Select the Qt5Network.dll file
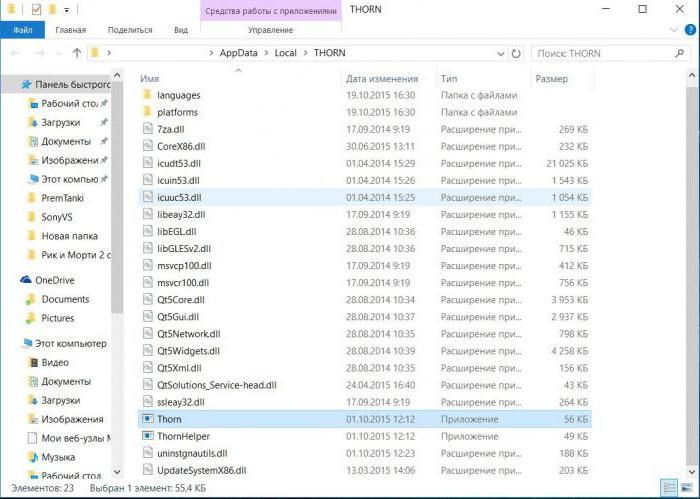 coord(364,334)
